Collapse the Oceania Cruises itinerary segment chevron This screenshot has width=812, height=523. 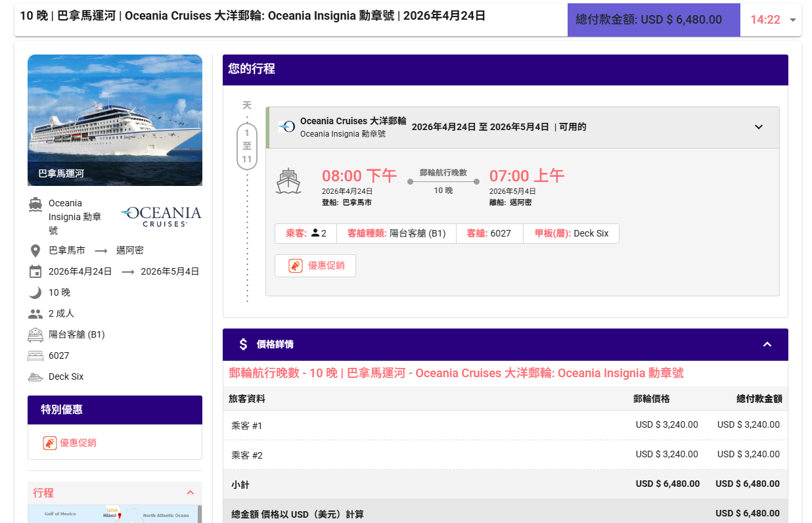[759, 127]
